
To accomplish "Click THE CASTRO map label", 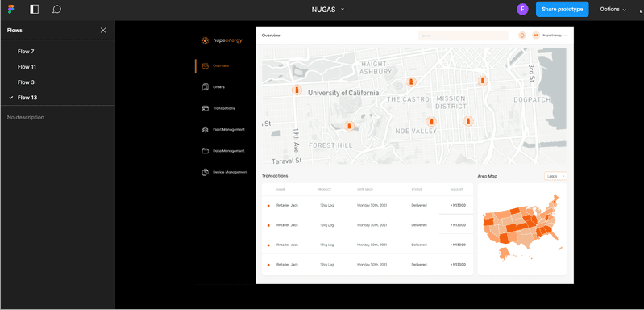I will coord(408,99).
